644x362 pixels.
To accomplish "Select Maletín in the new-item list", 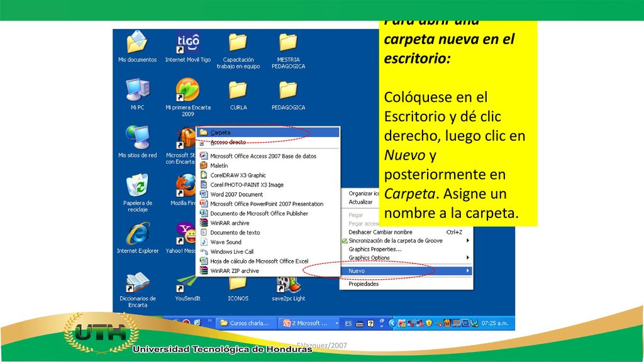I will (268, 165).
